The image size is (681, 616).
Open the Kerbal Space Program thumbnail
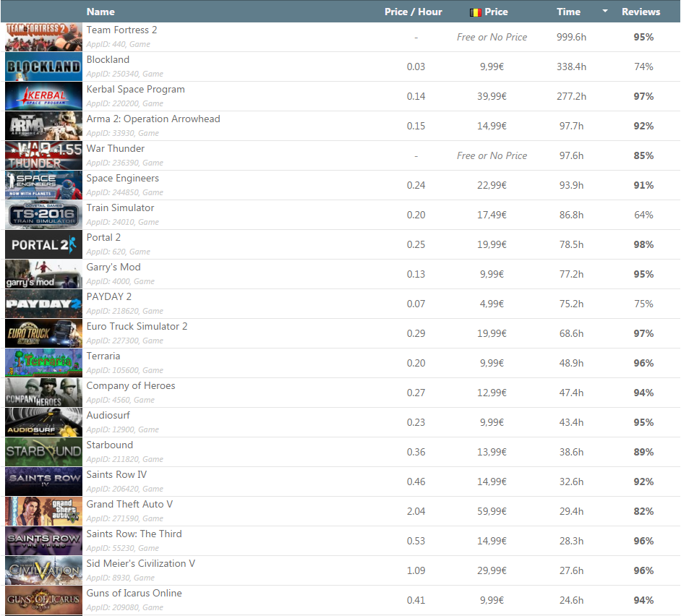coord(43,96)
